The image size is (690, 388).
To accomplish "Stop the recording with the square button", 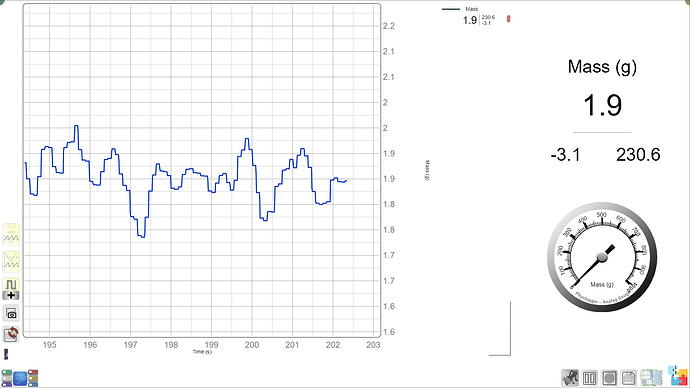I will (609, 377).
